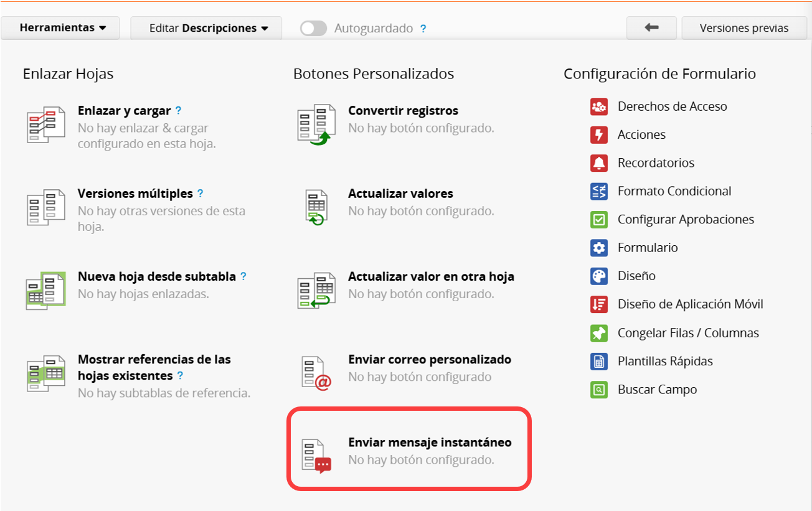Click the Versiones previas button
Image resolution: width=812 pixels, height=511 pixels.
[x=744, y=28]
